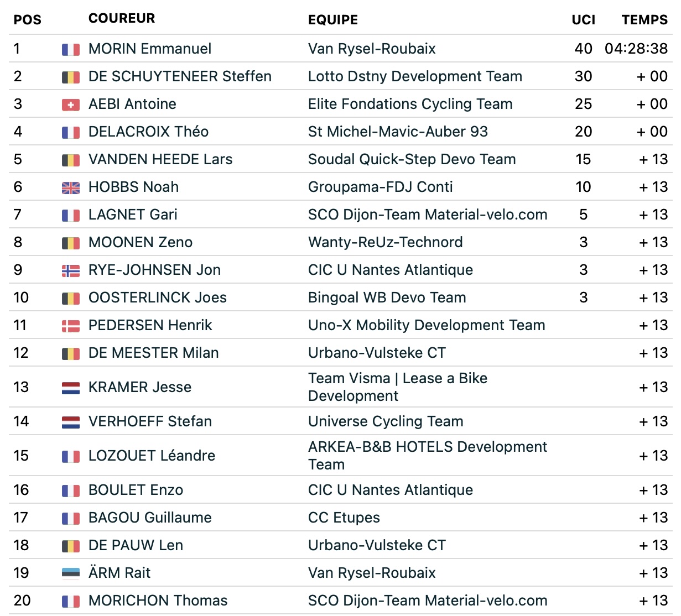The width and height of the screenshot is (681, 616).
Task: Click the UCI column header
Action: point(584,20)
